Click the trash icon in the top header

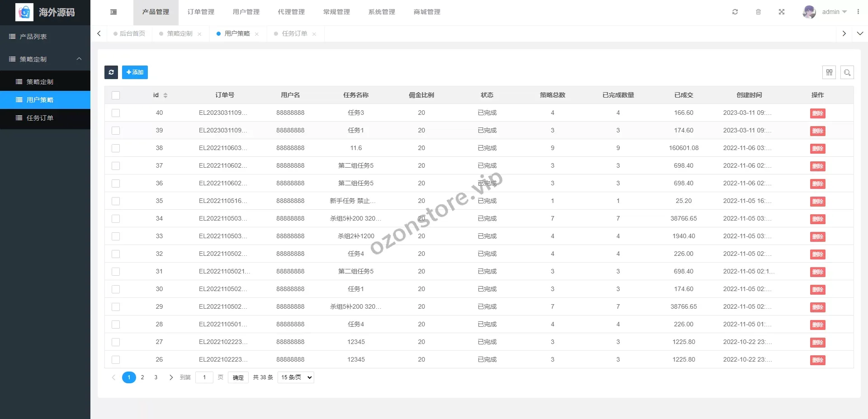[x=759, y=12]
